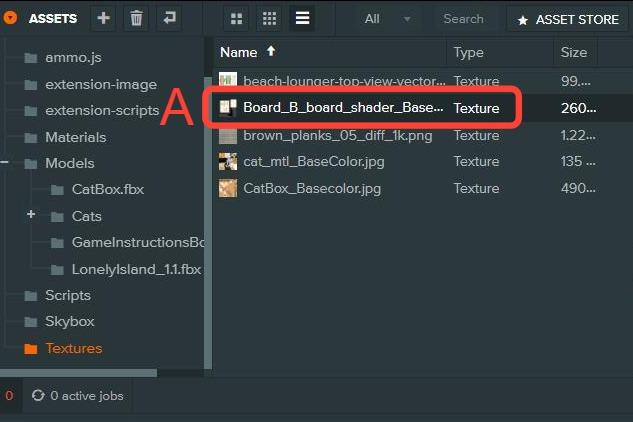
Task: Click the go up folder arrow icon
Action: (169, 18)
